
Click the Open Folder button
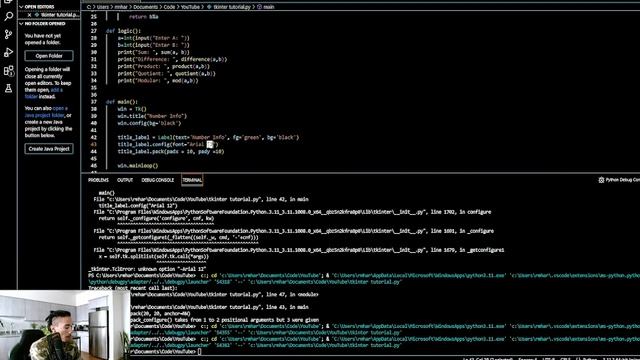[x=49, y=56]
